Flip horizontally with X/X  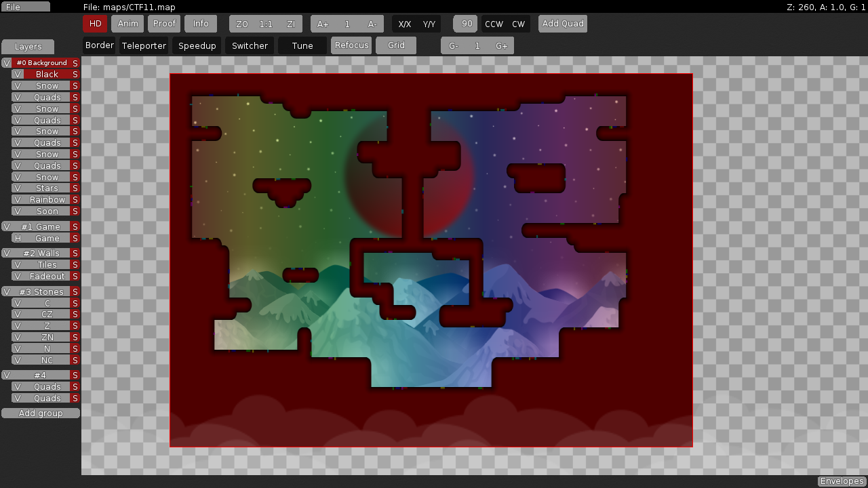[404, 24]
